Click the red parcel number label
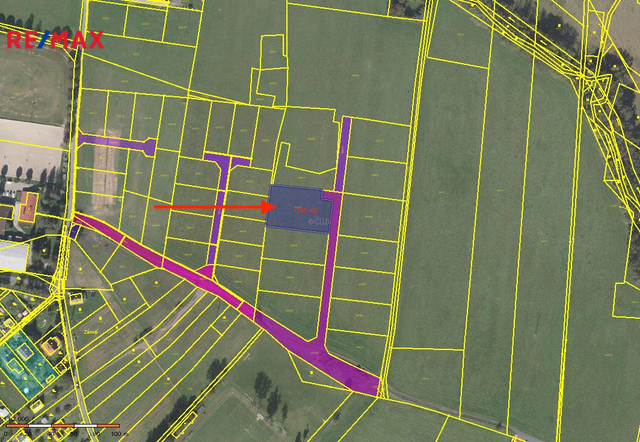 coord(305,210)
